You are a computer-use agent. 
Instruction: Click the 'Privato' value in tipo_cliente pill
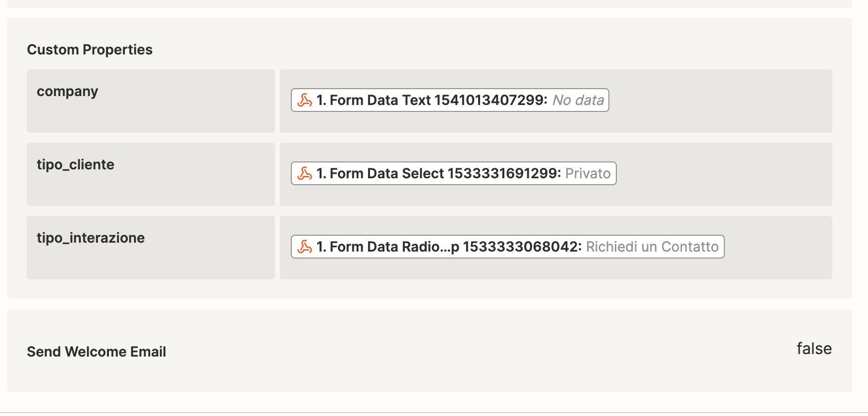coord(588,173)
